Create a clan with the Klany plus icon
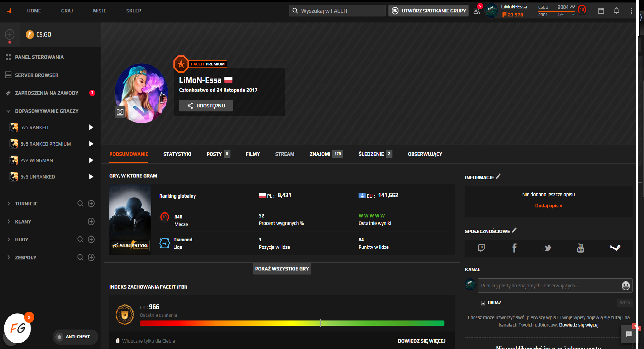 pos(91,221)
